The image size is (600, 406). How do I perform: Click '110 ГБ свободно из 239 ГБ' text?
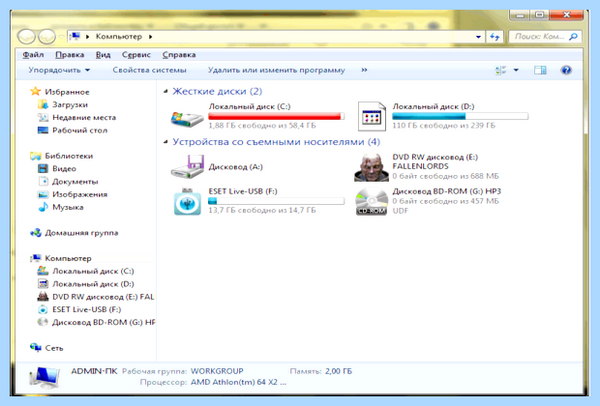(x=443, y=126)
